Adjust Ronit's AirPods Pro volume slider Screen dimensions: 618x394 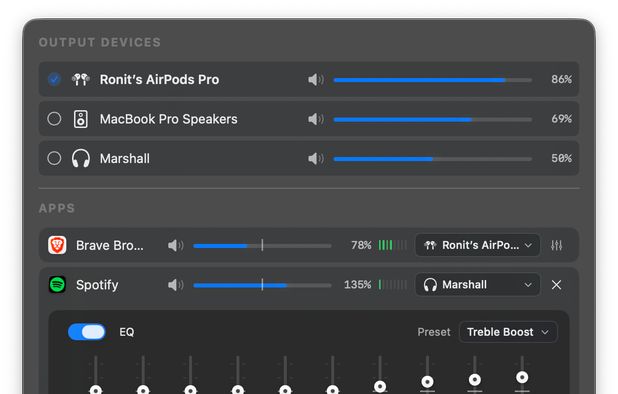(x=433, y=80)
